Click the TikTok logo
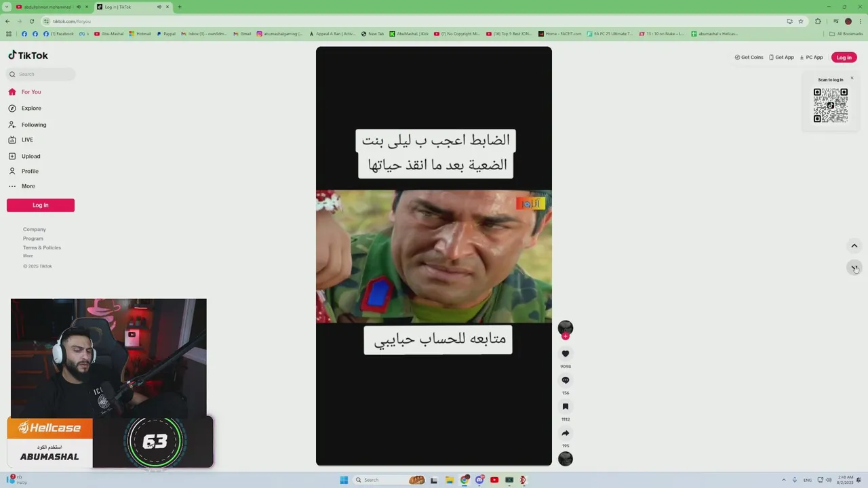This screenshot has height=488, width=868. pyautogui.click(x=28, y=56)
